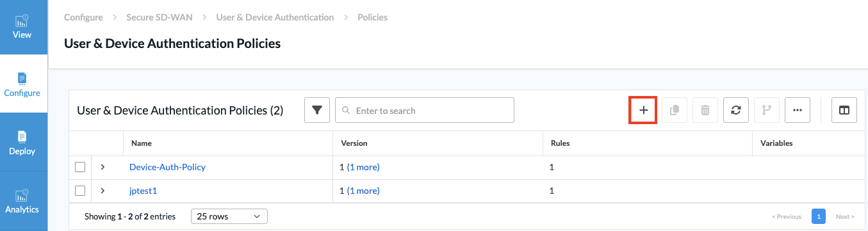868x231 pixels.
Task: Click the Next page button
Action: [x=845, y=216]
